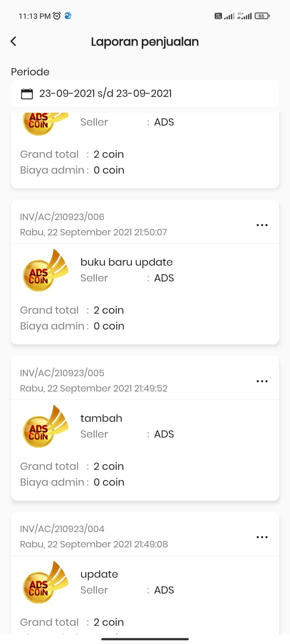The image size is (290, 644).
Task: Open the calendar icon in Periode field
Action: (x=27, y=94)
